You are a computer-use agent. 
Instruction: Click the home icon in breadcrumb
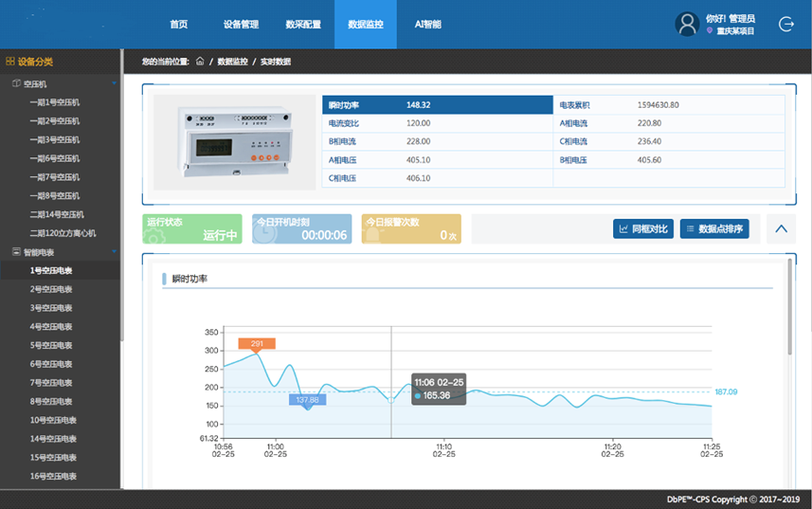click(x=200, y=62)
